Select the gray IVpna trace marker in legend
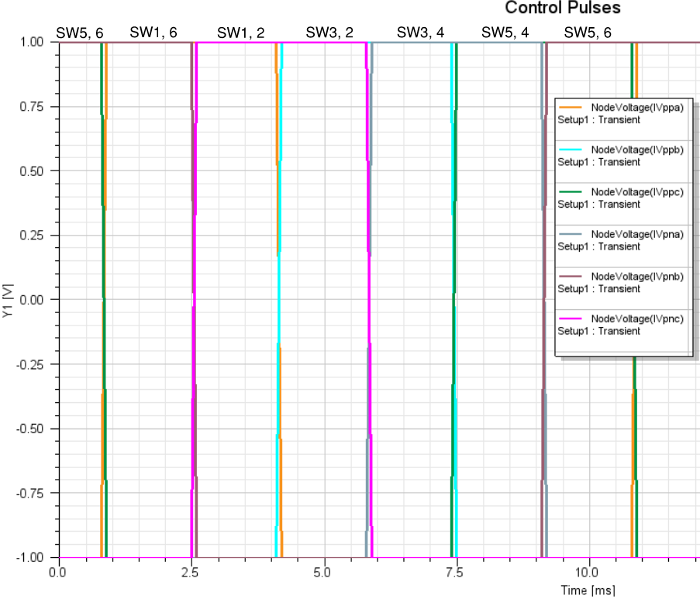Screen dimensions: 700x599 point(570,234)
